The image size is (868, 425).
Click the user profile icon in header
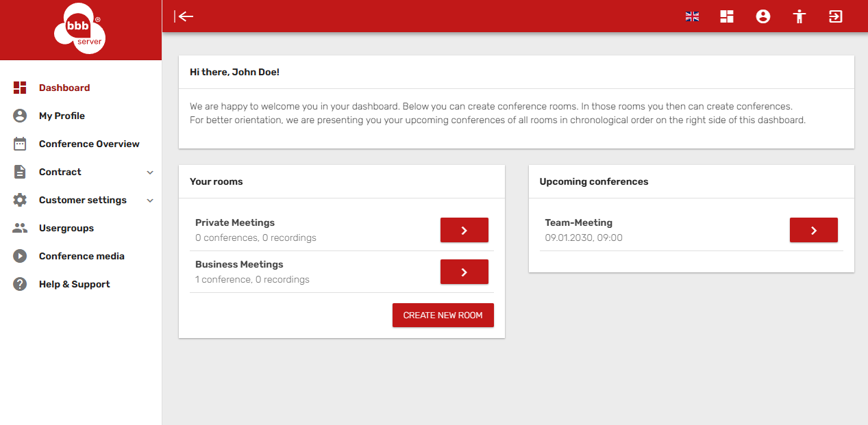coord(763,16)
